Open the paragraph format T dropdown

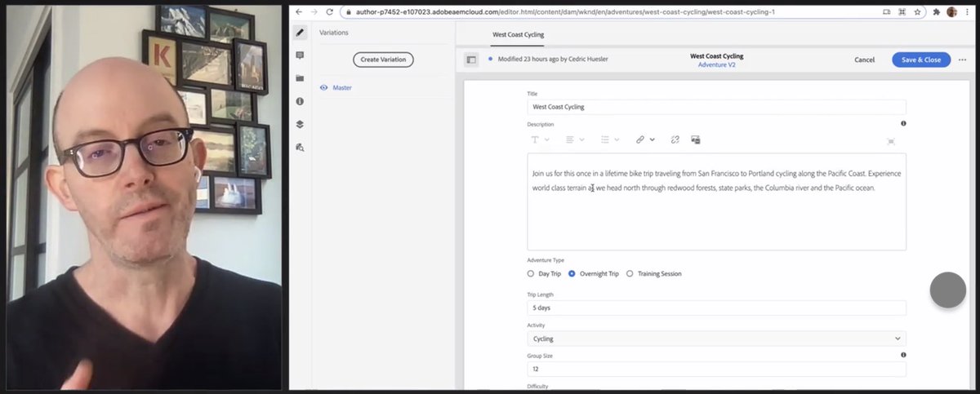pyautogui.click(x=540, y=139)
